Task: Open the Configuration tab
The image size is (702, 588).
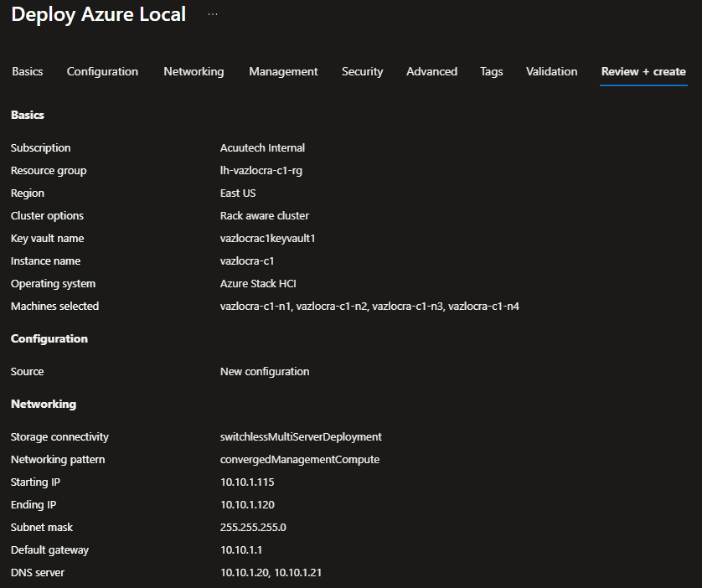Action: (102, 71)
